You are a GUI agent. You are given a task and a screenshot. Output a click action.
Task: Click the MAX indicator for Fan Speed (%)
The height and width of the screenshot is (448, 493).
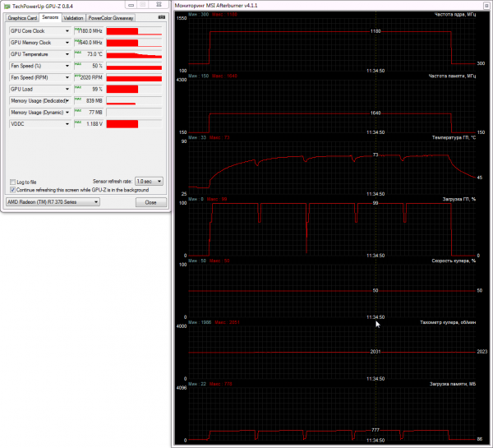tap(78, 64)
